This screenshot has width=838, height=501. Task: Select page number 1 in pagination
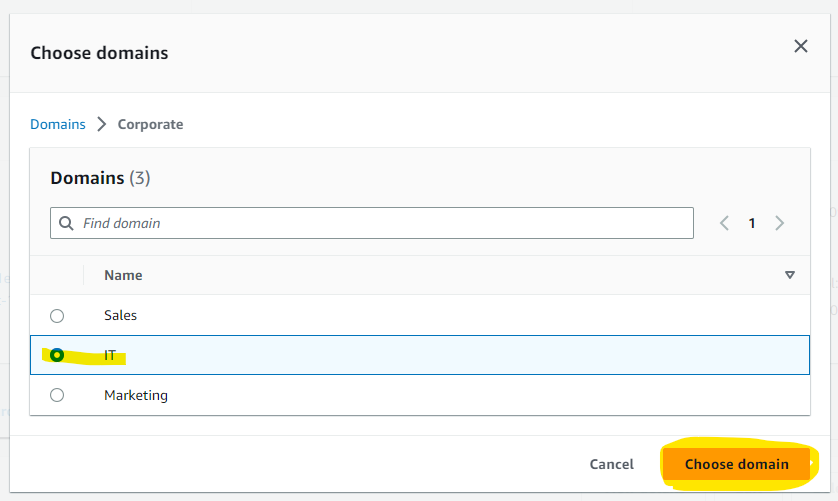point(752,223)
